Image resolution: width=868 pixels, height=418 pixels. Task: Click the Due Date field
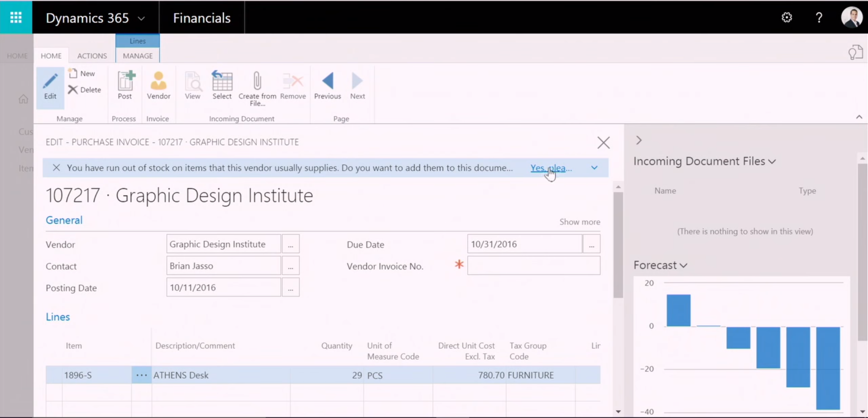[525, 244]
